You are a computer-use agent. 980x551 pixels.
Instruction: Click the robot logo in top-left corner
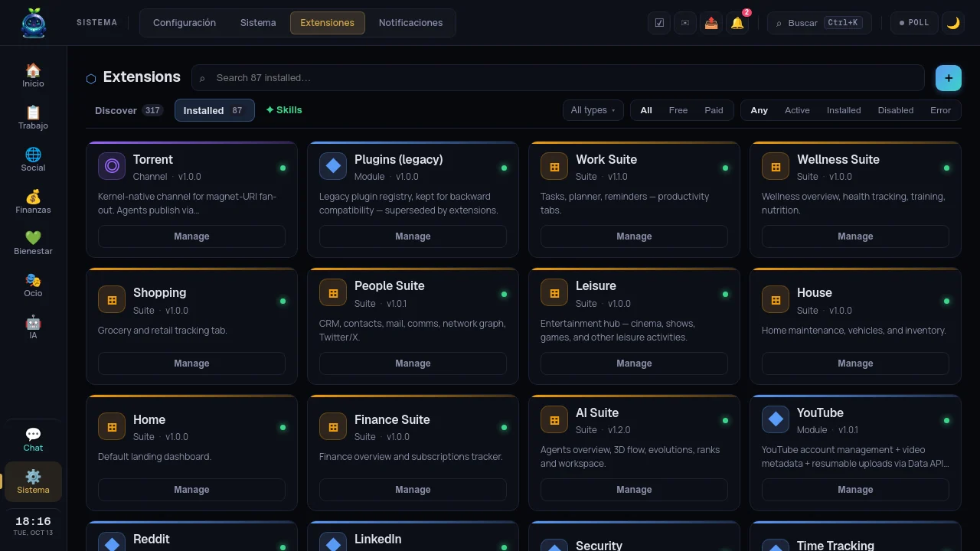point(33,22)
